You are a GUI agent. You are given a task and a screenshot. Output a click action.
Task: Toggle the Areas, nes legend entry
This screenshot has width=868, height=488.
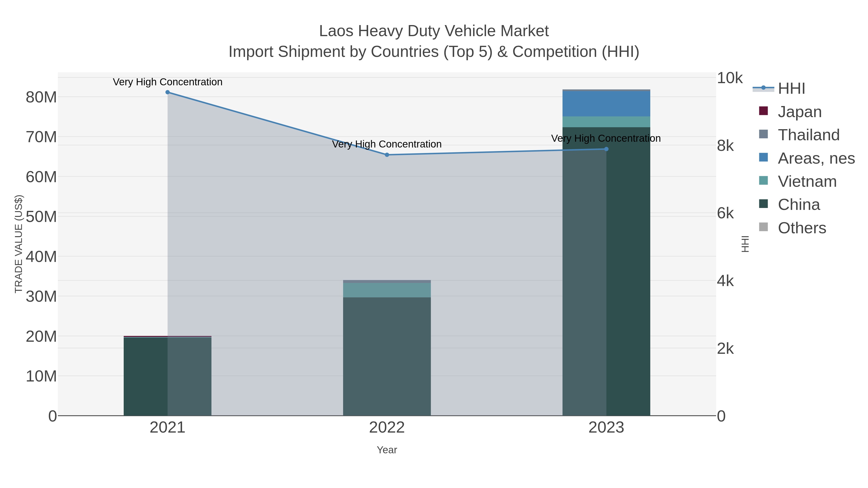click(x=807, y=158)
